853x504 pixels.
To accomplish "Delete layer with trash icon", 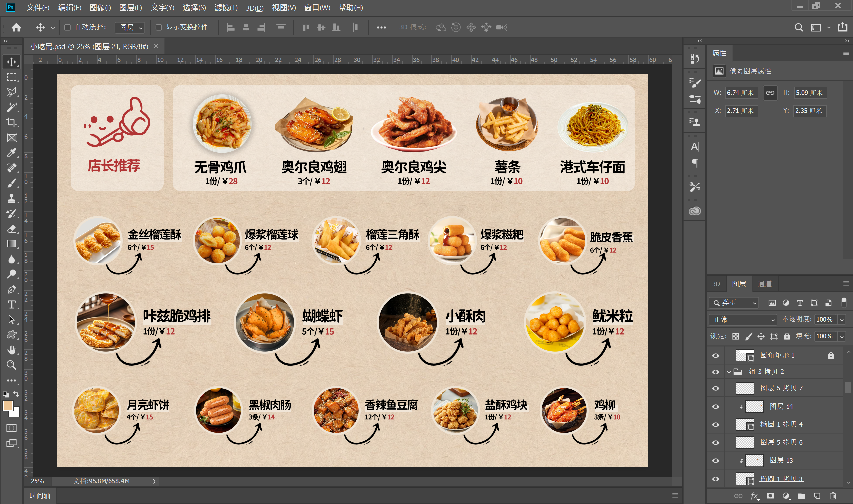I will coord(833,496).
